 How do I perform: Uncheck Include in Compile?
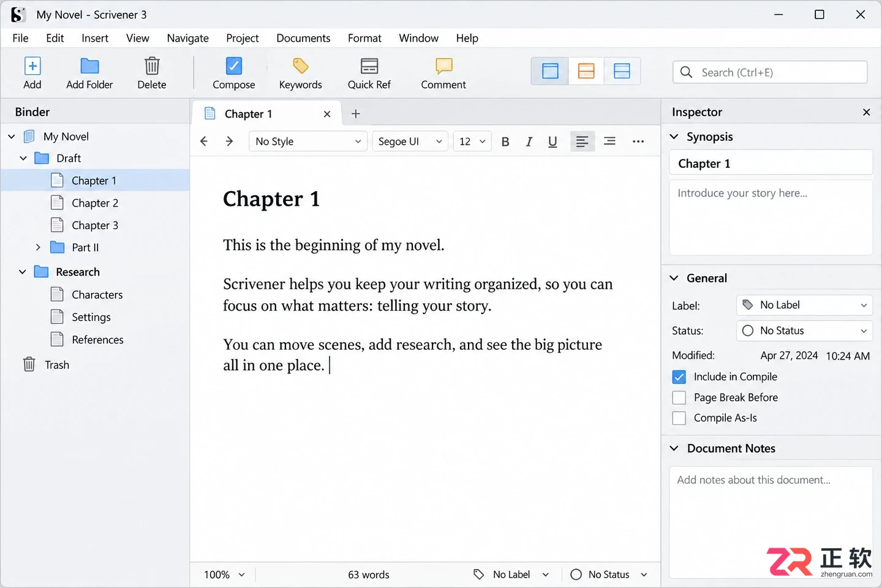(679, 377)
